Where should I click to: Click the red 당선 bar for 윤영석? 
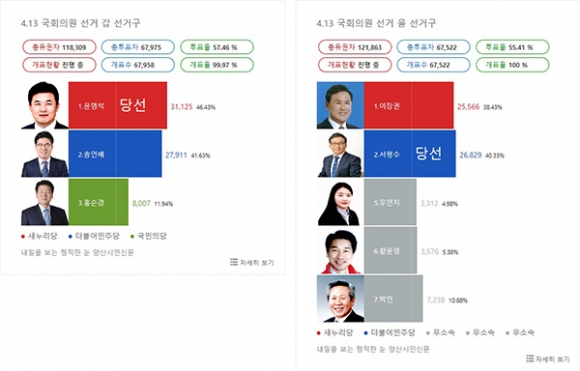click(118, 105)
